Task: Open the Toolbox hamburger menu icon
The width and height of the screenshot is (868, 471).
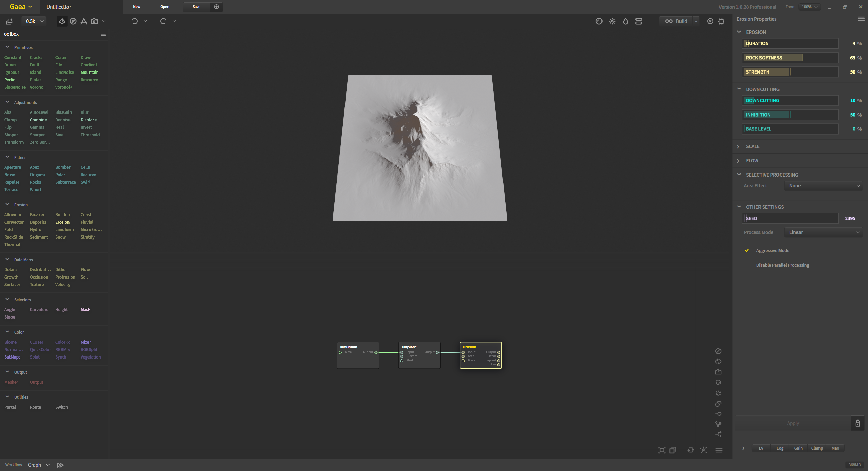Action: tap(103, 34)
